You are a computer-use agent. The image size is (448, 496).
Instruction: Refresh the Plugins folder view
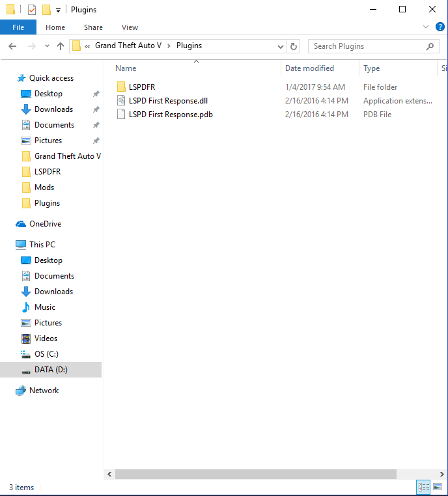pos(294,46)
